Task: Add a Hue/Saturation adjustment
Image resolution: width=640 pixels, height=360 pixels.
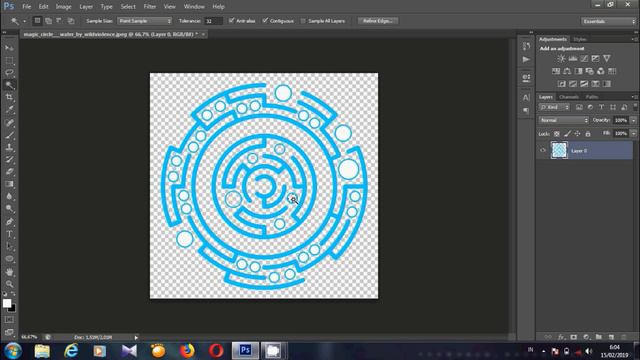Action: [x=556, y=71]
